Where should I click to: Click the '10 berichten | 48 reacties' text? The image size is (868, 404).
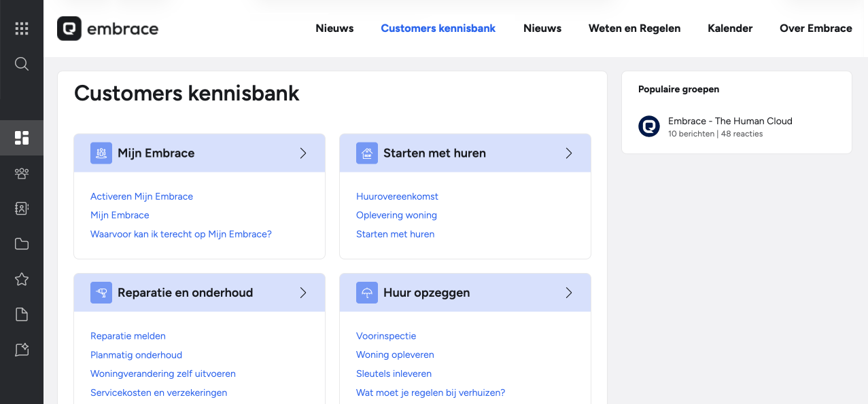point(715,134)
